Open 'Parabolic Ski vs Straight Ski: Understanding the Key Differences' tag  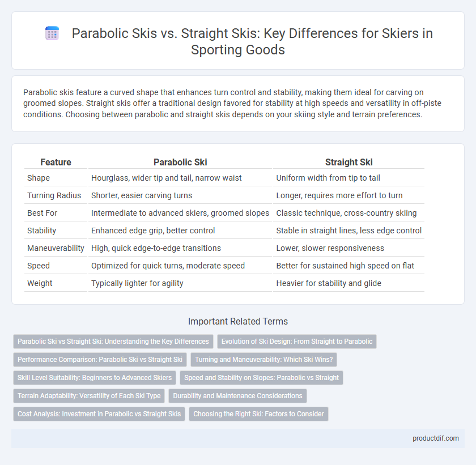pos(113,341)
